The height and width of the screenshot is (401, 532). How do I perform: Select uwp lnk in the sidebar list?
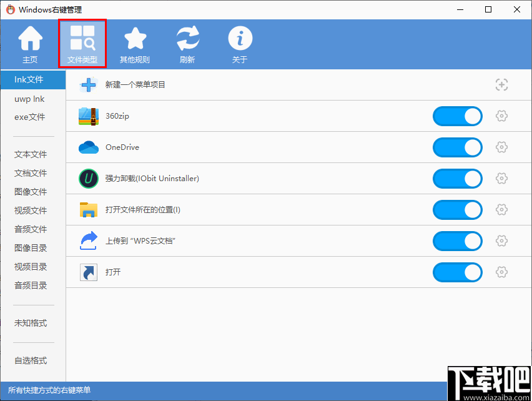click(28, 99)
